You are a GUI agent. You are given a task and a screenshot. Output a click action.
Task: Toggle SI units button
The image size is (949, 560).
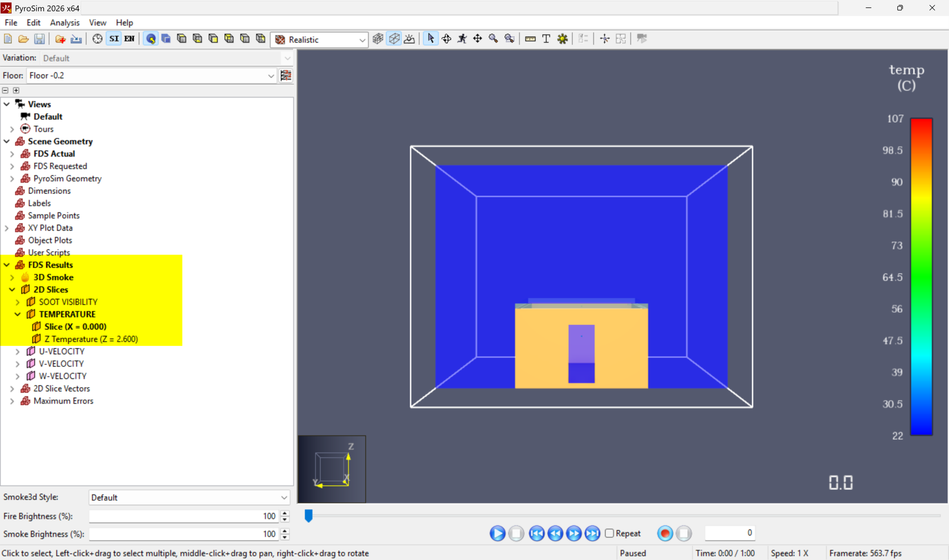pos(114,39)
